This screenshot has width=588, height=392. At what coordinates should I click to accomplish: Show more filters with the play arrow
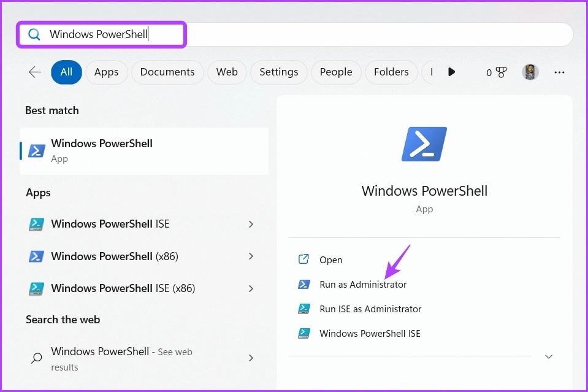pyautogui.click(x=451, y=72)
